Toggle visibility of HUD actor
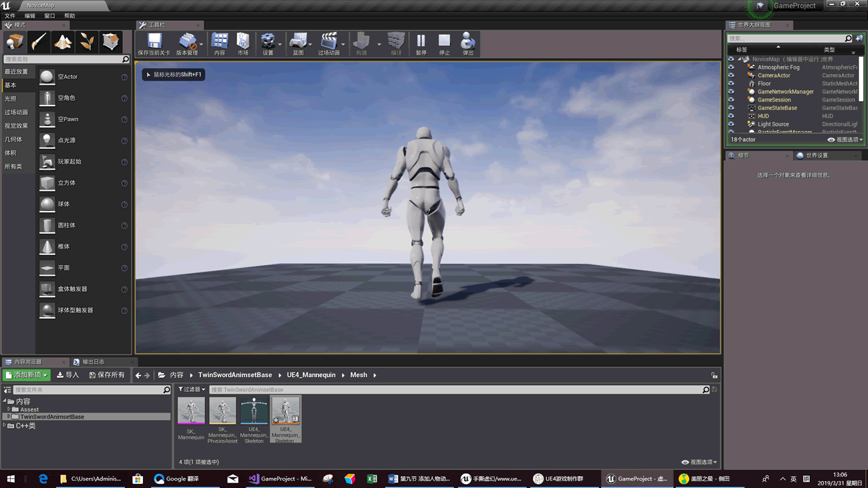The height and width of the screenshot is (488, 868). tap(731, 116)
